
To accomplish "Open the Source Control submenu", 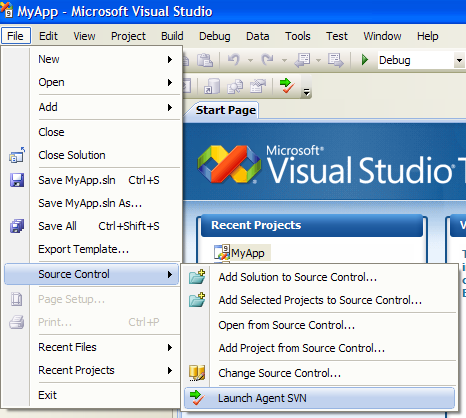I will coord(92,274).
